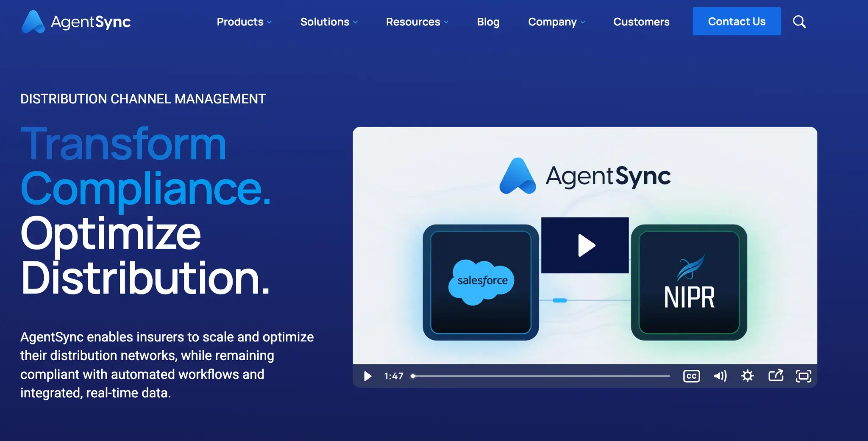Screen dimensions: 868x441
Task: Expand the Resources menu chevron
Action: [x=447, y=22]
